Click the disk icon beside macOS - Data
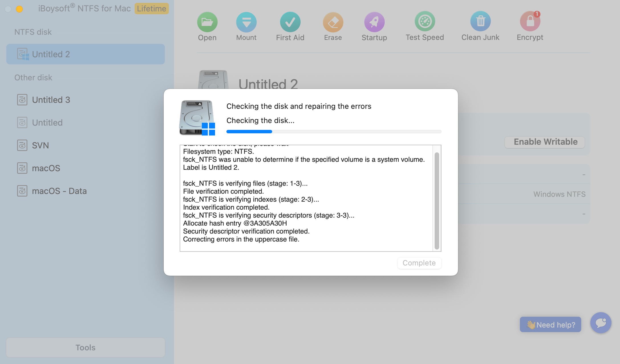This screenshot has width=620, height=364. (x=22, y=191)
